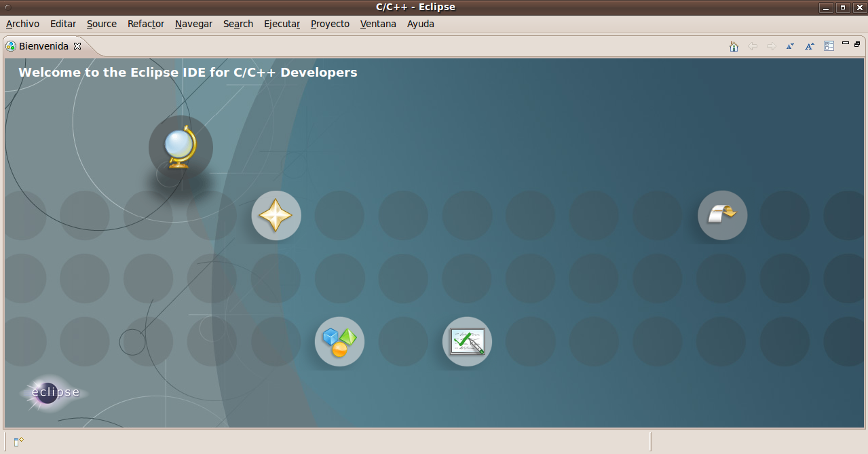Open the Archivo menu
The height and width of the screenshot is (454, 868).
pyautogui.click(x=22, y=24)
